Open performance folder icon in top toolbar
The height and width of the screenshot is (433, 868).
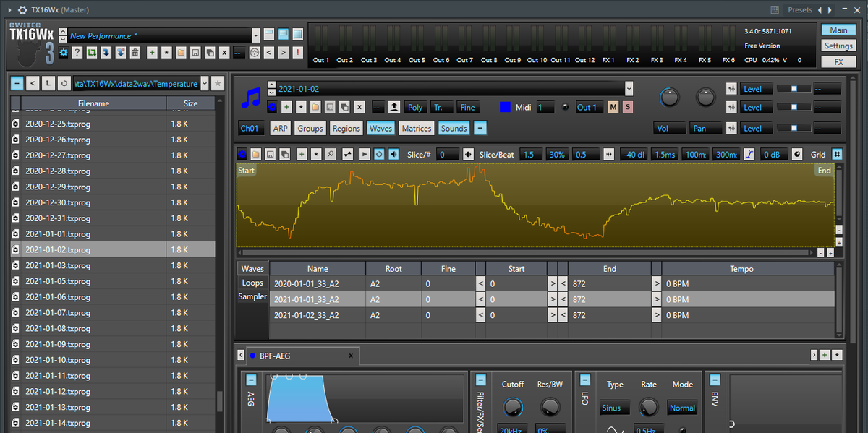[x=181, y=53]
